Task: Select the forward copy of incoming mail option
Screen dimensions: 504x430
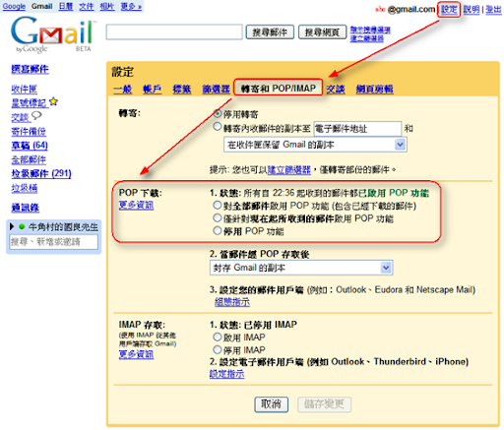Action: [218, 127]
